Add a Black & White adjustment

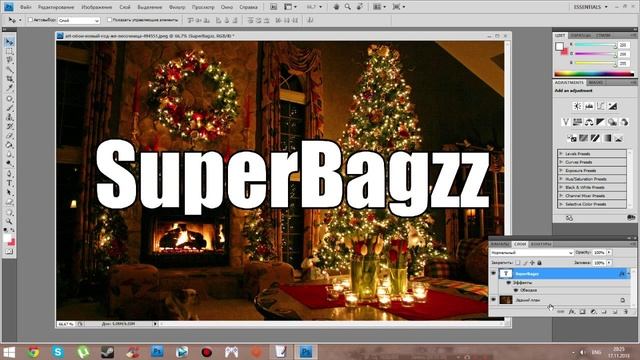click(x=600, y=122)
